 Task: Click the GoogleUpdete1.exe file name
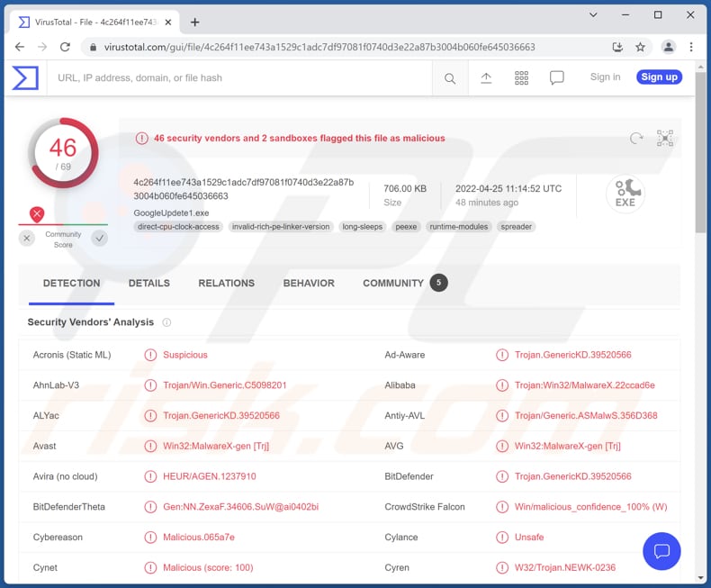[171, 213]
